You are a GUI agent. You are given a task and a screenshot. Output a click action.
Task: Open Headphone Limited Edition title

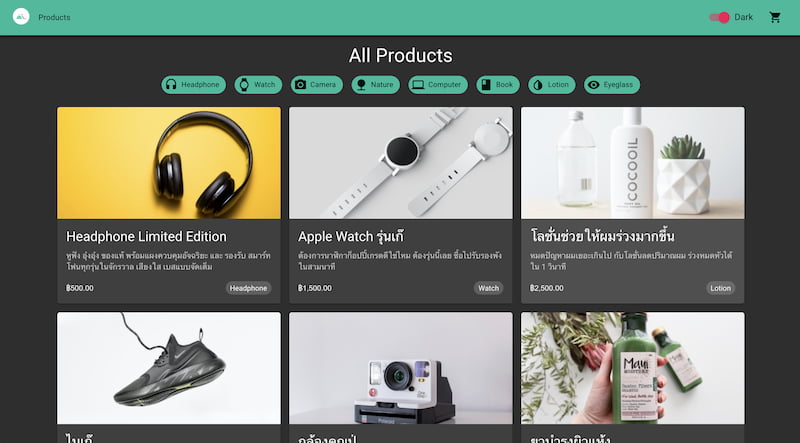point(146,236)
